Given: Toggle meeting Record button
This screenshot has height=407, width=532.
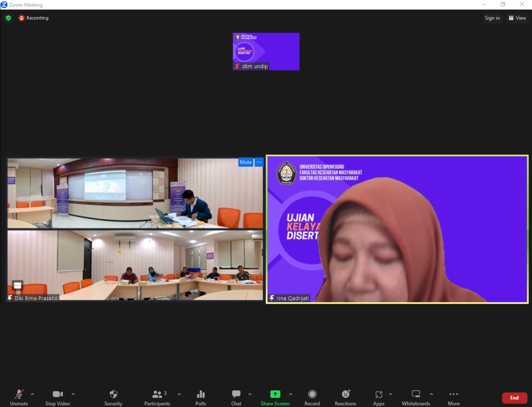Looking at the screenshot, I should [312, 397].
